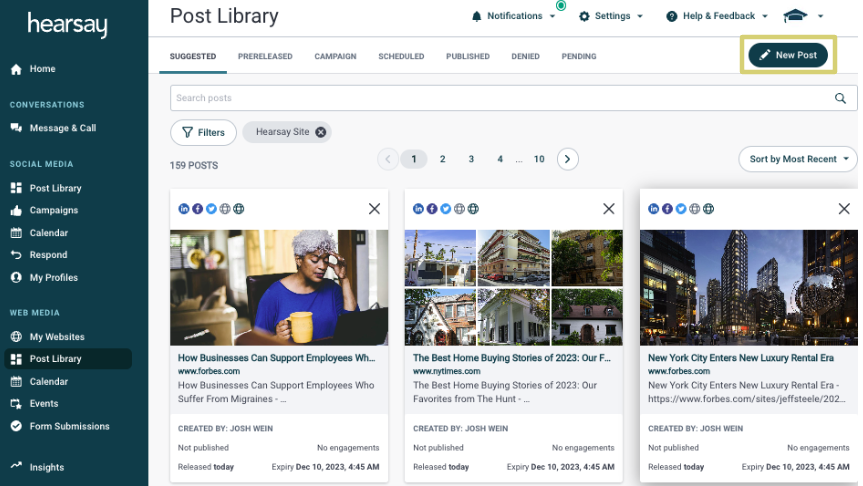Open the Filters button

203,133
